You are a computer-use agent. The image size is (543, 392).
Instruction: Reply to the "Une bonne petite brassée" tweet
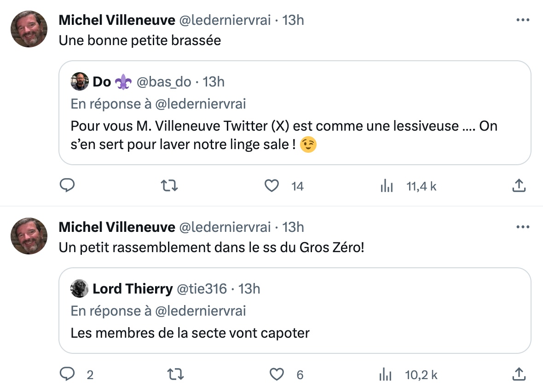[67, 185]
